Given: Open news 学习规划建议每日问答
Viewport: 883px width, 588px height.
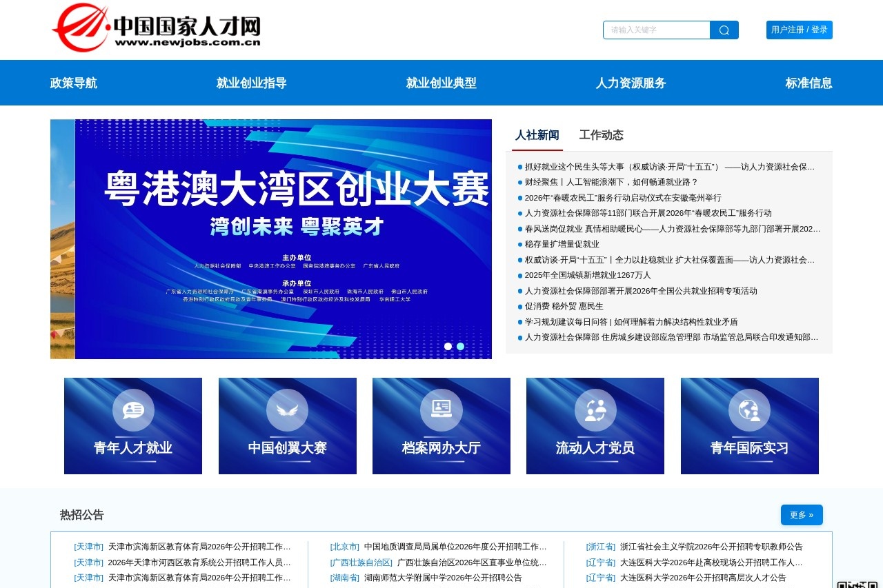Looking at the screenshot, I should coord(631,322).
